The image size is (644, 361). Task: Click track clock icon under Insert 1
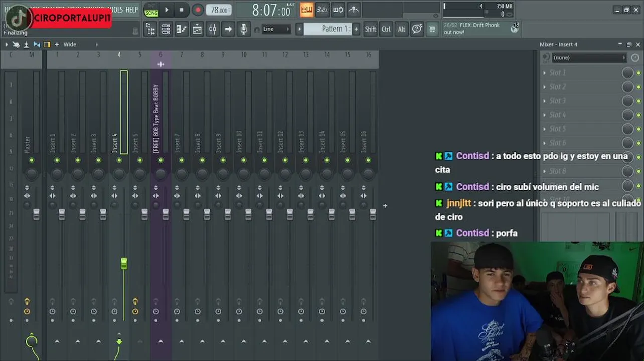[x=52, y=311]
